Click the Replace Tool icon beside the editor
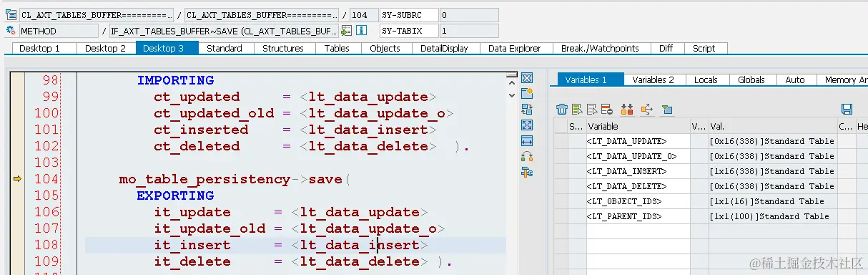The height and width of the screenshot is (275, 868). point(527,109)
